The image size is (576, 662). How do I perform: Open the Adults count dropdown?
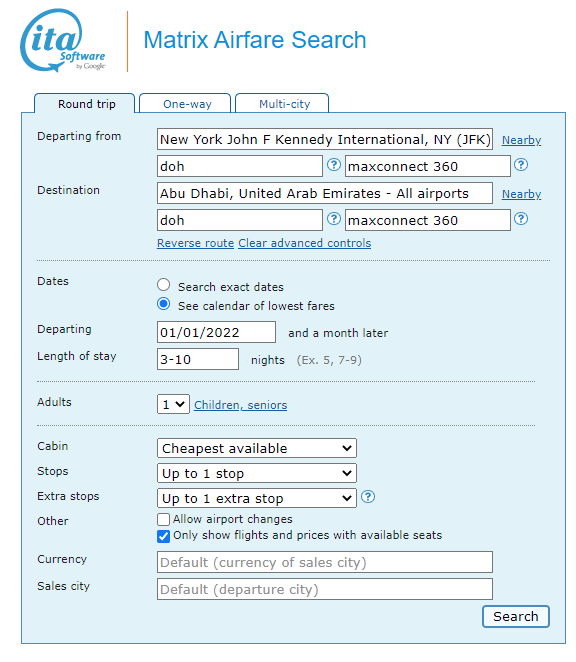(x=173, y=404)
